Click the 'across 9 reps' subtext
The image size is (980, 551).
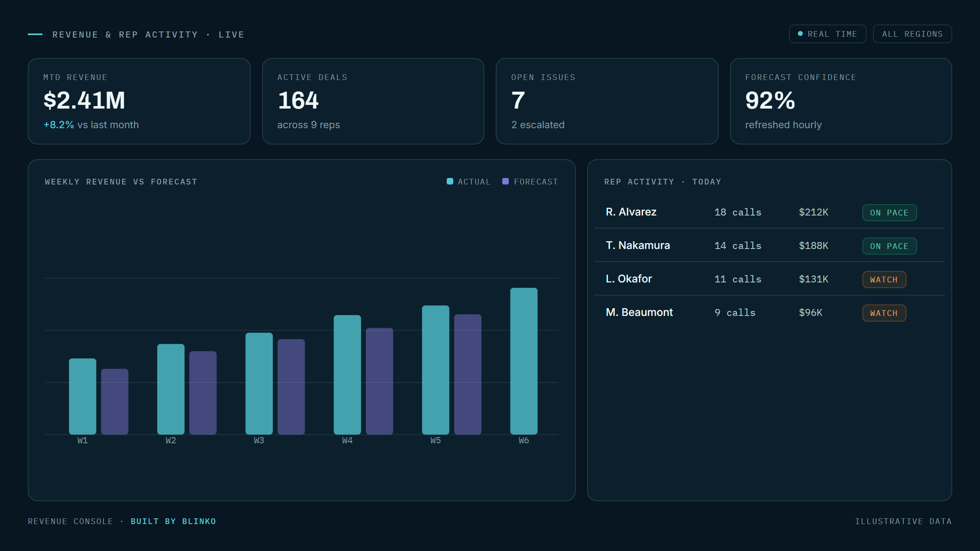(x=308, y=125)
